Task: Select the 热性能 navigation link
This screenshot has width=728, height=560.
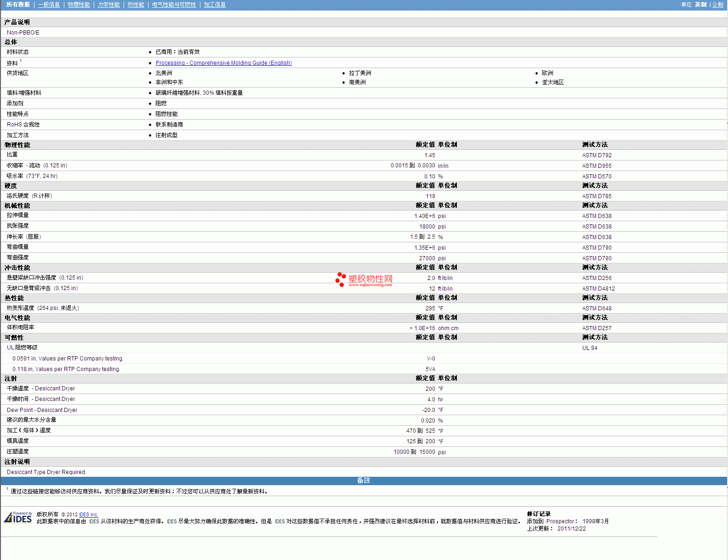Action: (x=136, y=5)
